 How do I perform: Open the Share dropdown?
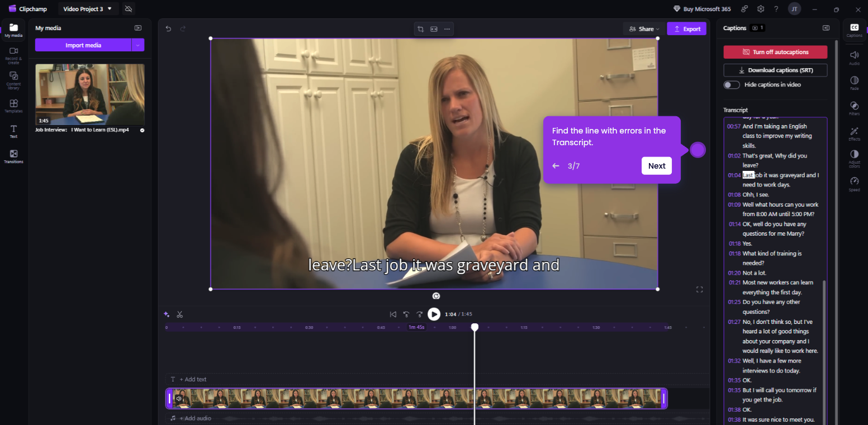point(644,29)
